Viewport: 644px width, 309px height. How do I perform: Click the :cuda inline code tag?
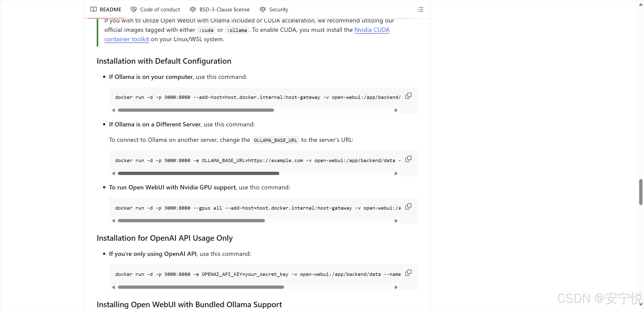pos(206,30)
